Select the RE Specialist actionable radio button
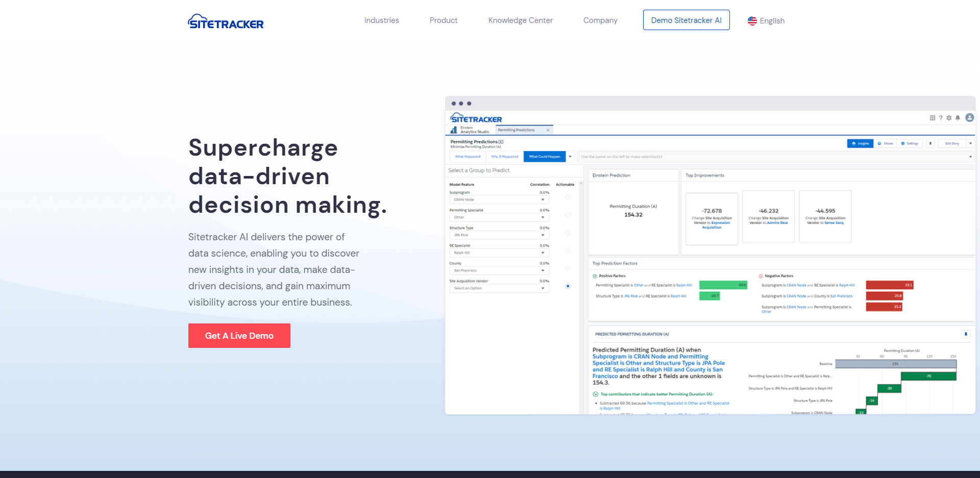The width and height of the screenshot is (980, 478). pyautogui.click(x=568, y=250)
